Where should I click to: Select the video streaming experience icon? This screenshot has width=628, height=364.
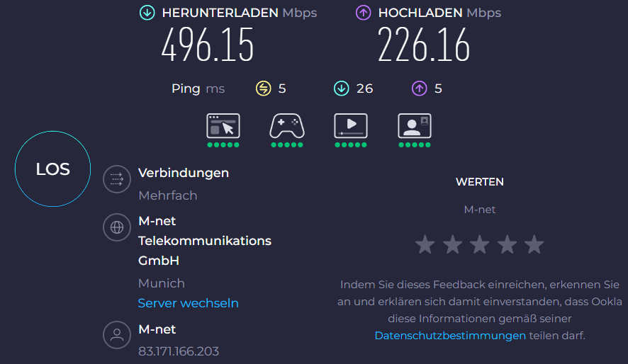pos(351,126)
